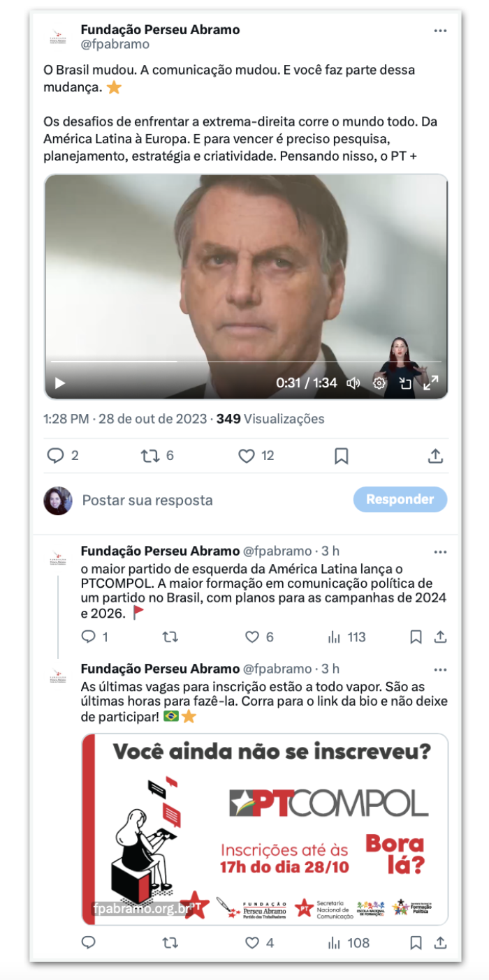Seek on the video progress bar
The height and width of the screenshot is (980, 489).
coord(245,362)
